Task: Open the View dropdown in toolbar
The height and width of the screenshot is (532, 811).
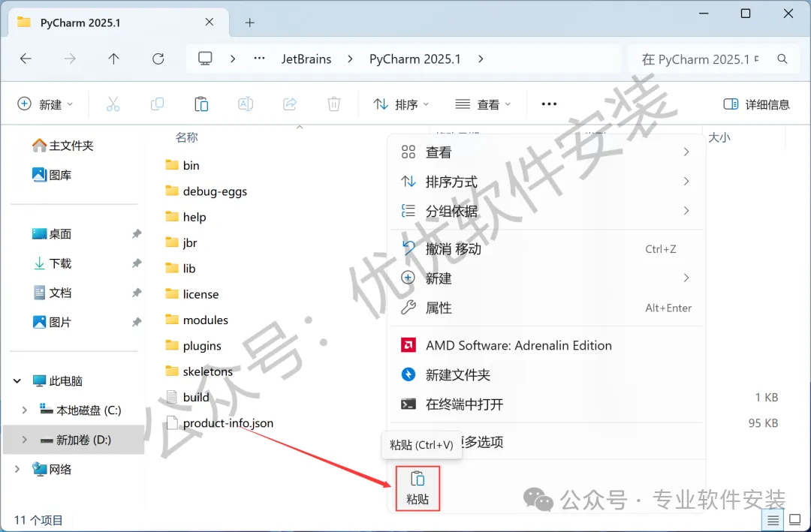Action: click(483, 104)
